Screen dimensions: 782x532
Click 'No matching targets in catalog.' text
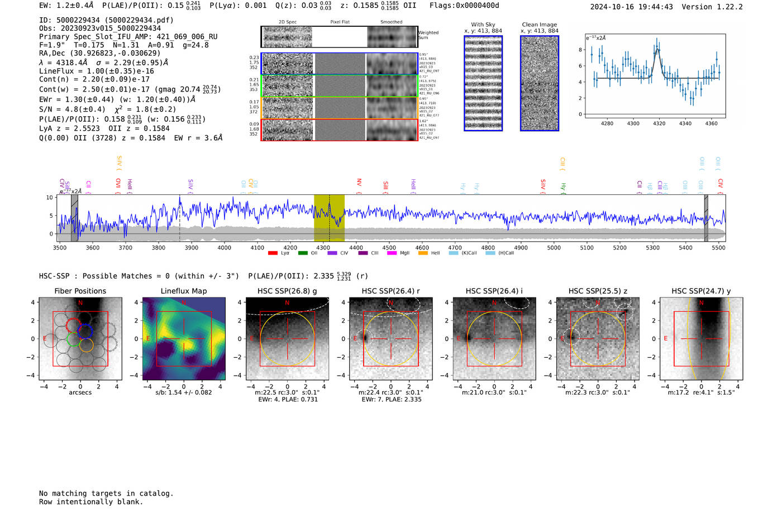click(x=106, y=493)
